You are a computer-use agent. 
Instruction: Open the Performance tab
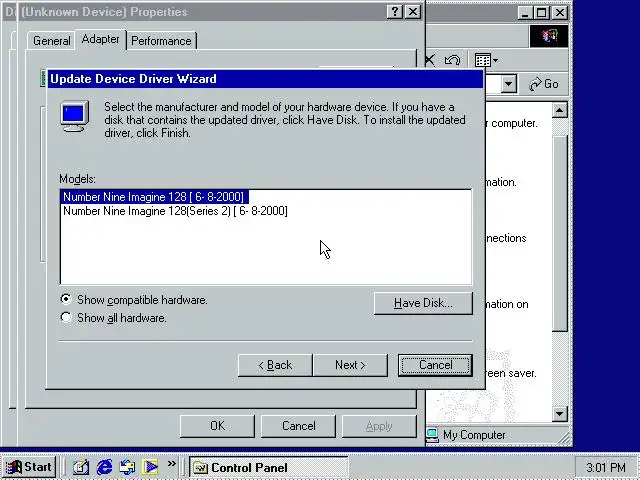click(161, 41)
